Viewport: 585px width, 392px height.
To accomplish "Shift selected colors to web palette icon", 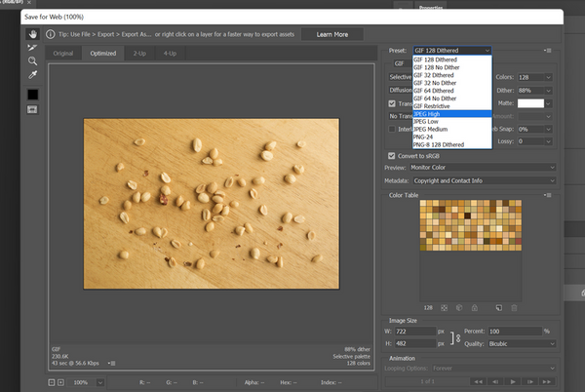I will (459, 308).
